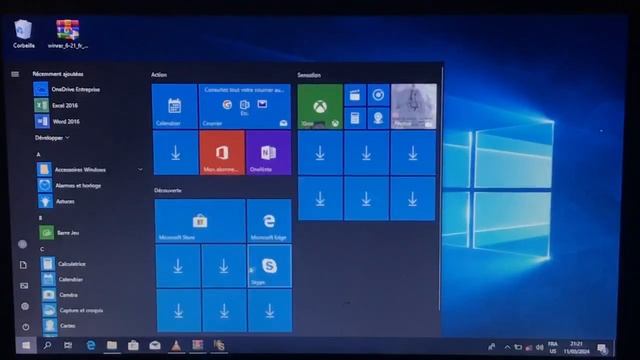Open Documents from the Start rail
This screenshot has height=360, width=640.
(x=23, y=265)
